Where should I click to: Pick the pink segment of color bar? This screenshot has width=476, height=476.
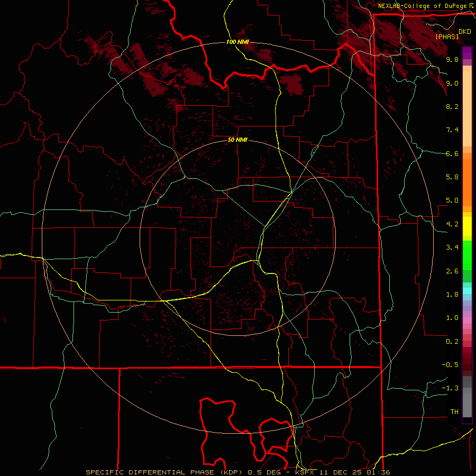coord(467,321)
